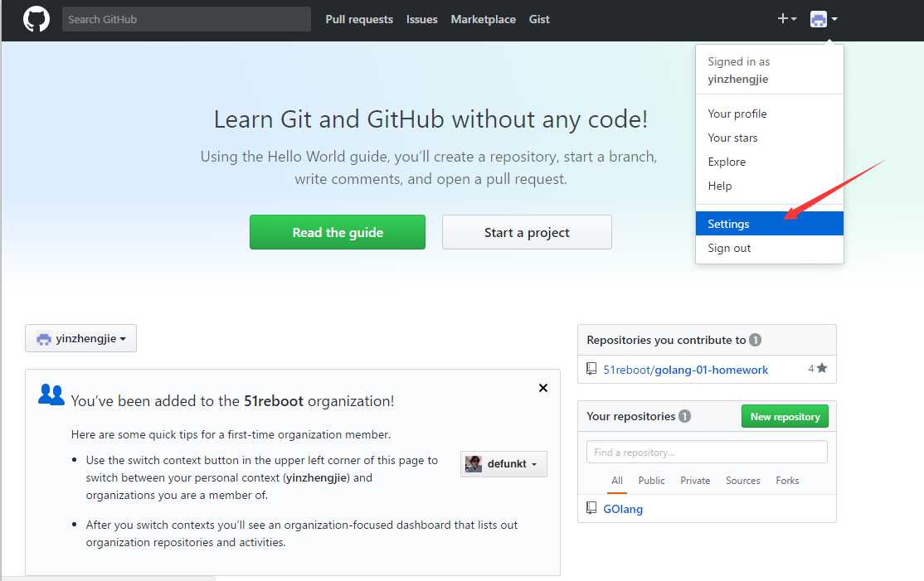Open the user avatar account menu

click(x=824, y=19)
